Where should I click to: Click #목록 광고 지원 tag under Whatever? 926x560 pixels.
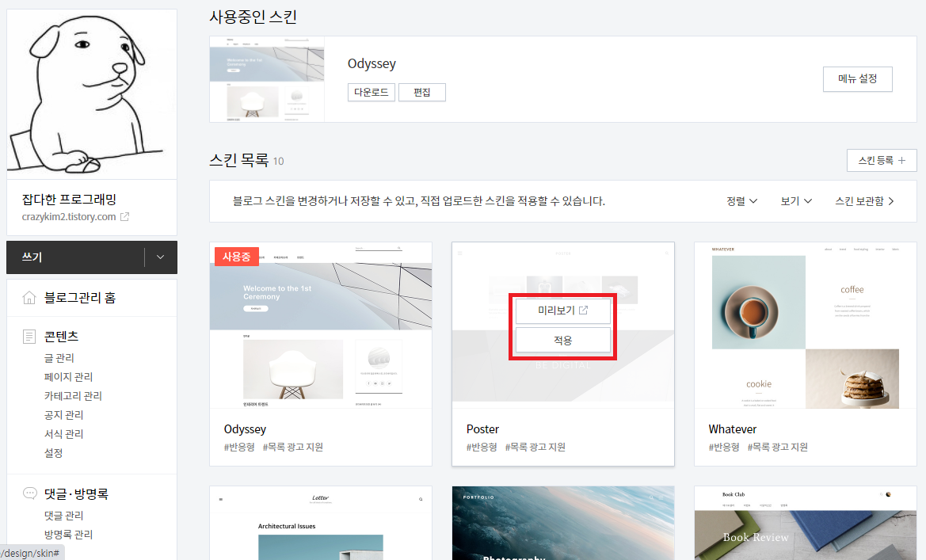tap(777, 448)
